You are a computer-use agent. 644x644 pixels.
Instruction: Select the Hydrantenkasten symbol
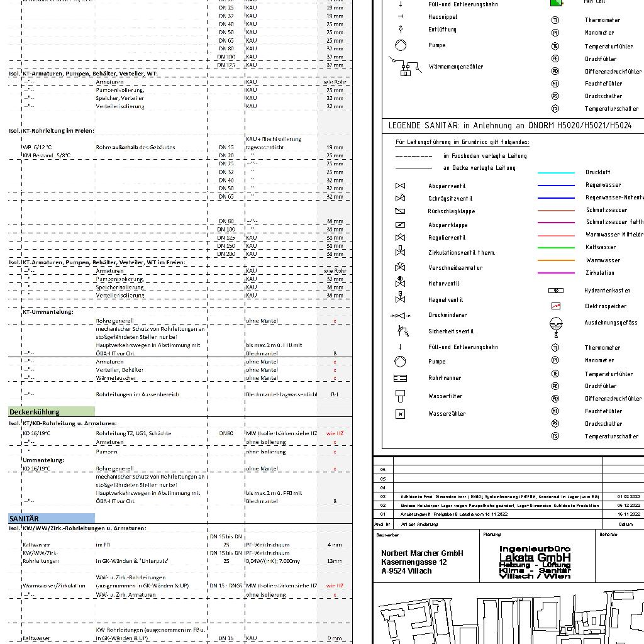point(556,291)
